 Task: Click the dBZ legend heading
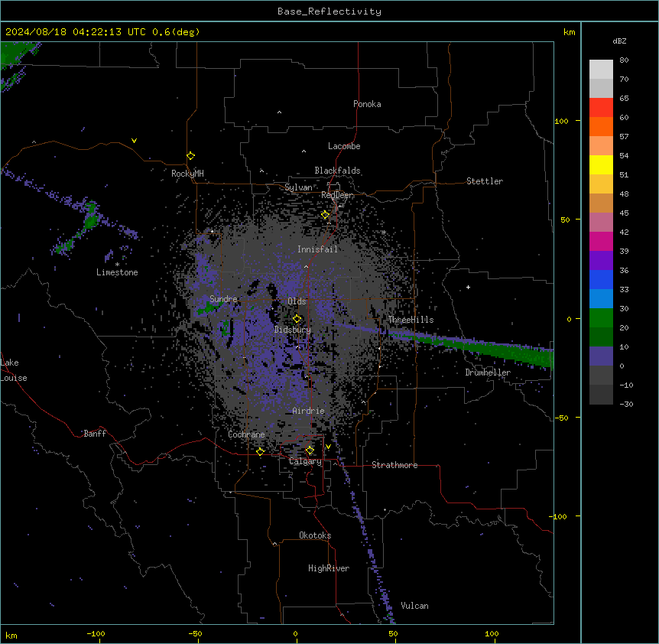[619, 41]
